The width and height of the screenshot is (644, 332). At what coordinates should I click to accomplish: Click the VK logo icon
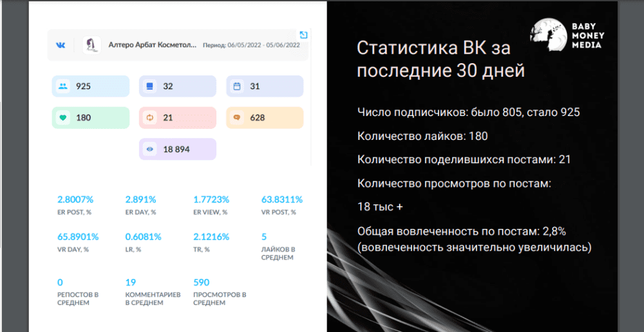[61, 45]
